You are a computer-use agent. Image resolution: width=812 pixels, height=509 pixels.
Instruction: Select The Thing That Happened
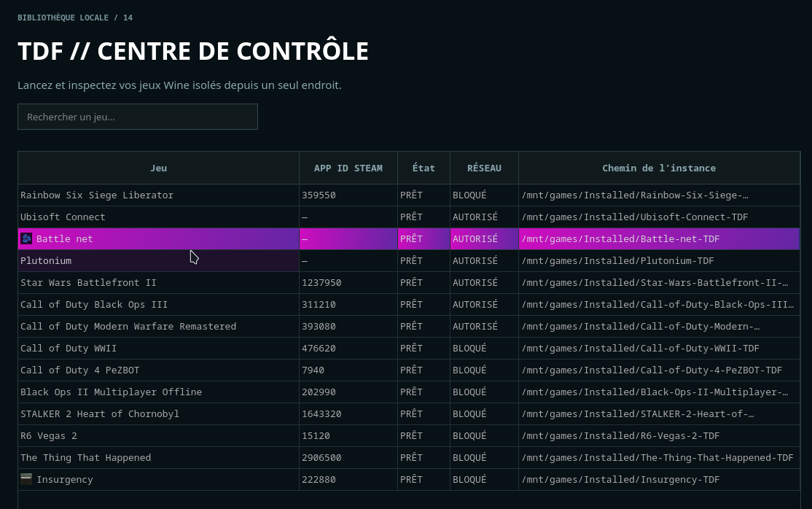click(x=85, y=457)
